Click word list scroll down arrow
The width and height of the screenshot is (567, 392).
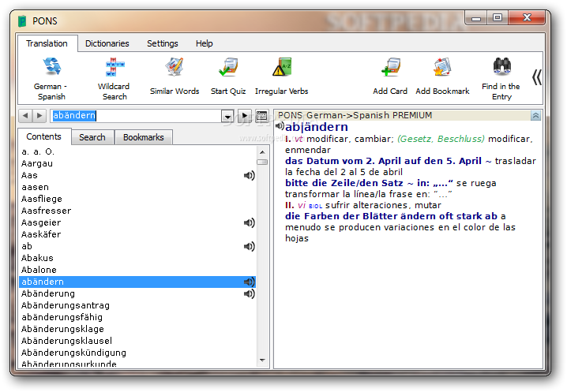point(262,360)
